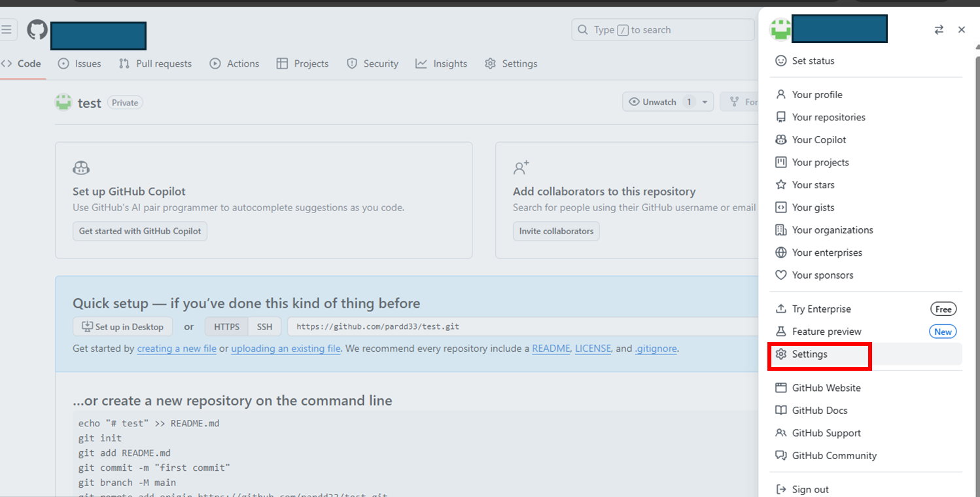Click the sign out arrow icon

click(780, 489)
